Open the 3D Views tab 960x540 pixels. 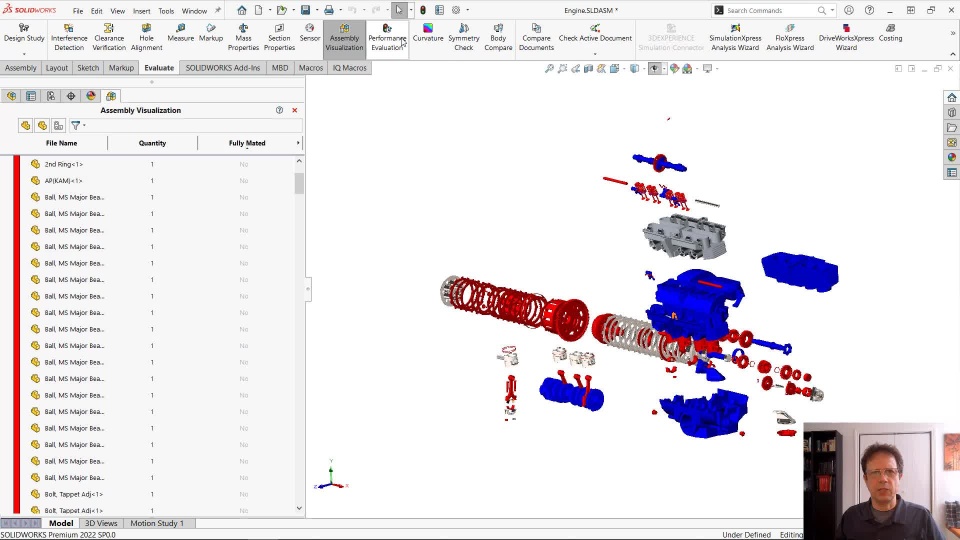[101, 523]
